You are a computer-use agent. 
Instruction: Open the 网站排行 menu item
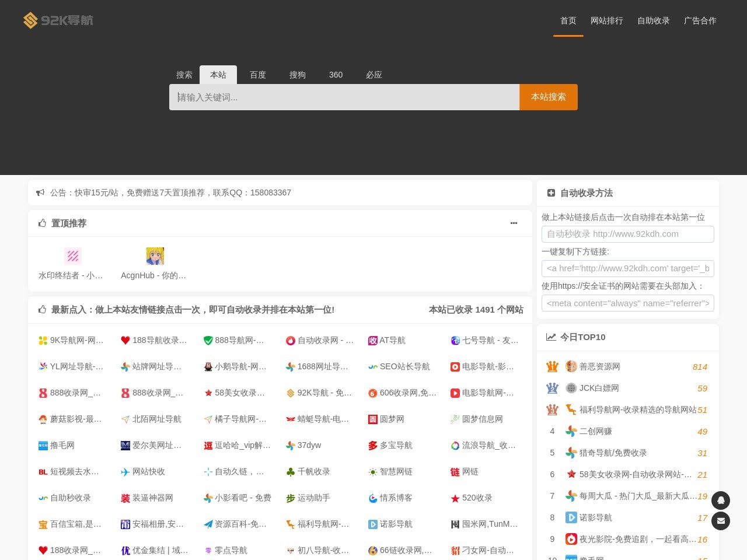click(x=607, y=20)
